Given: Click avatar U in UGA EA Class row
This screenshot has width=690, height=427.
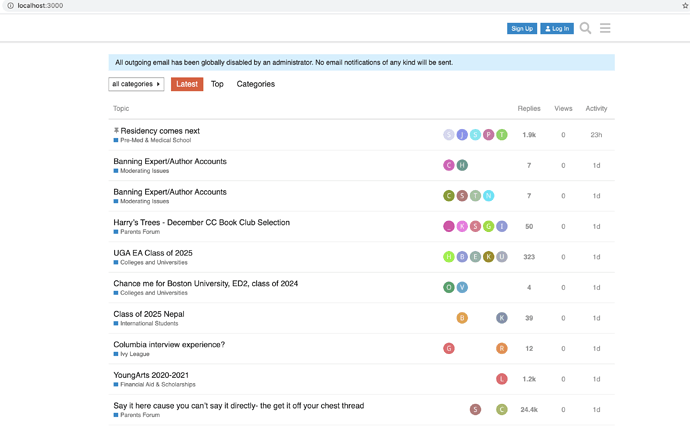Looking at the screenshot, I should click(502, 257).
